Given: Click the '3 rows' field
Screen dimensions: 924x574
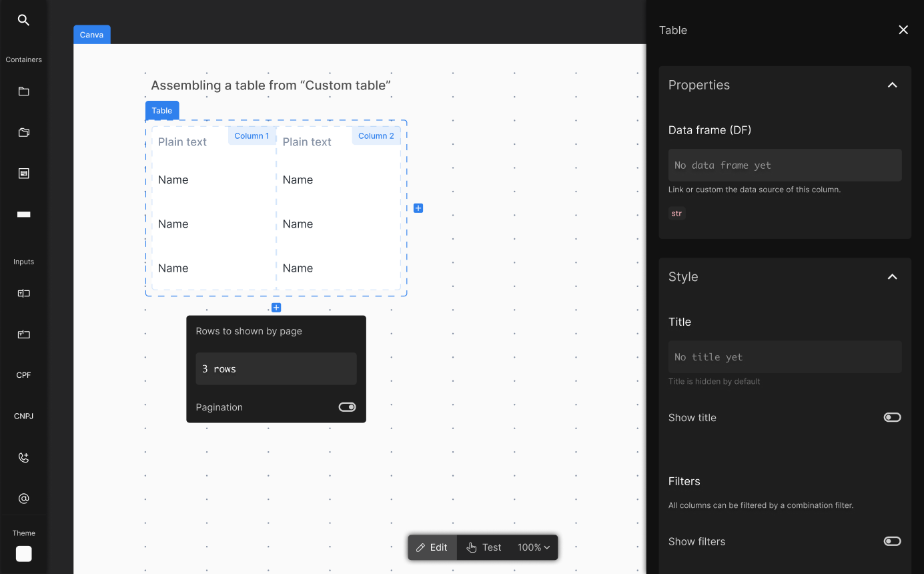Looking at the screenshot, I should point(276,368).
